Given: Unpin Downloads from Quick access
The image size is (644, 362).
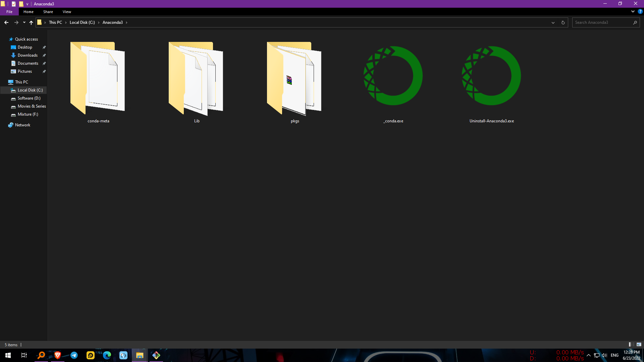Looking at the screenshot, I should pos(44,55).
